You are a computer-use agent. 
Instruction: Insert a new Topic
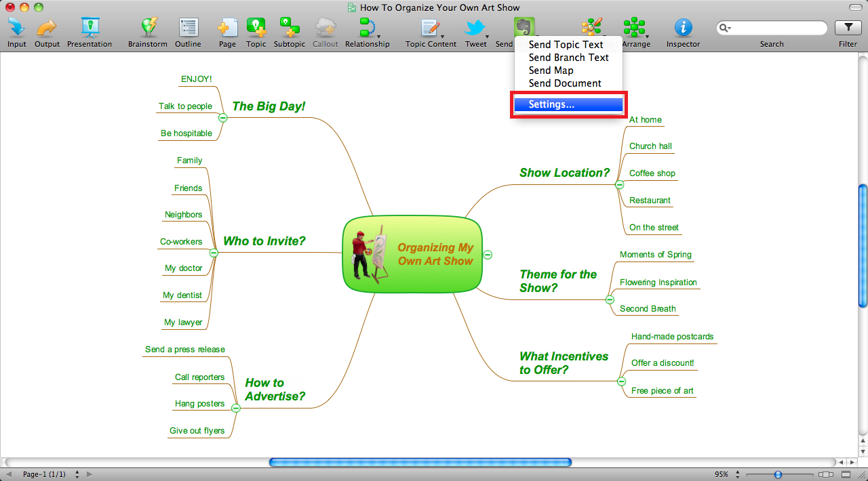point(256,28)
